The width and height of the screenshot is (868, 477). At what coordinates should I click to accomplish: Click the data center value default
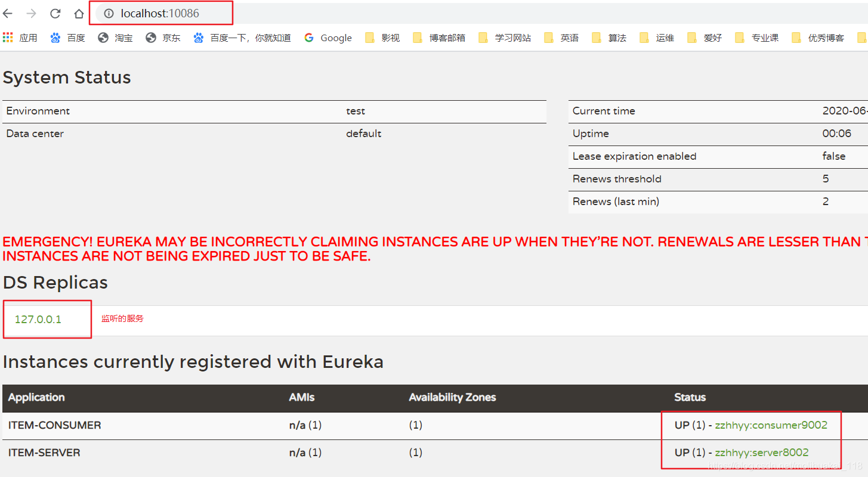click(364, 134)
